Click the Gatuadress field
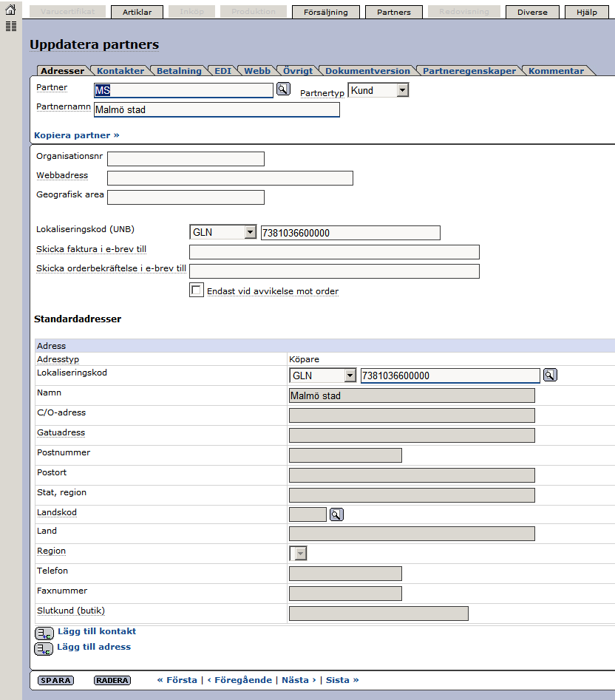This screenshot has height=700, width=615. point(412,435)
